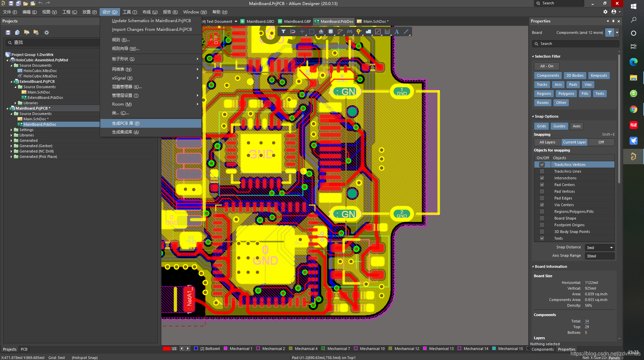Click the Guides snap option button
The image size is (644, 360).
point(559,126)
